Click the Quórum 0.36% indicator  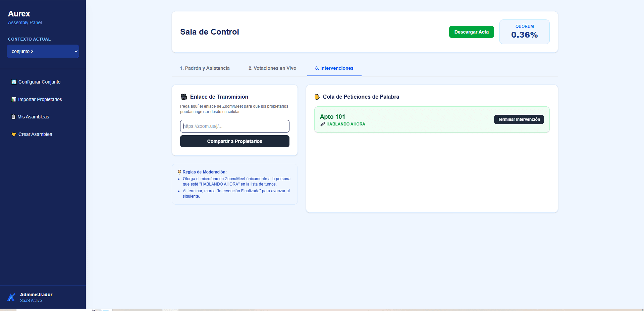coord(525,32)
